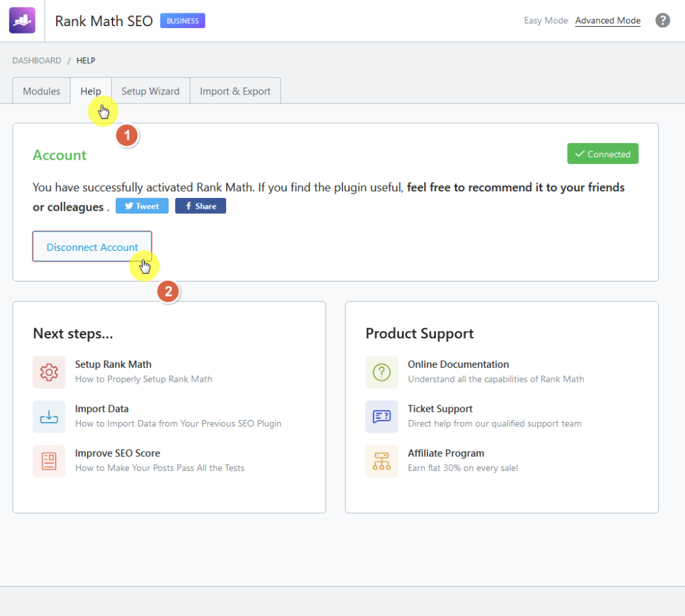
Task: Open the Affiliate Program link
Action: pos(446,453)
